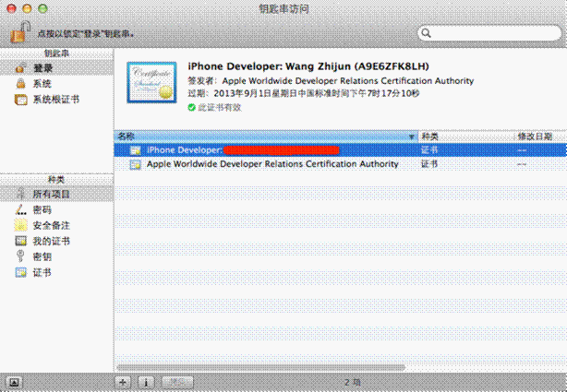Sort by 修改日期 column header

click(x=540, y=137)
